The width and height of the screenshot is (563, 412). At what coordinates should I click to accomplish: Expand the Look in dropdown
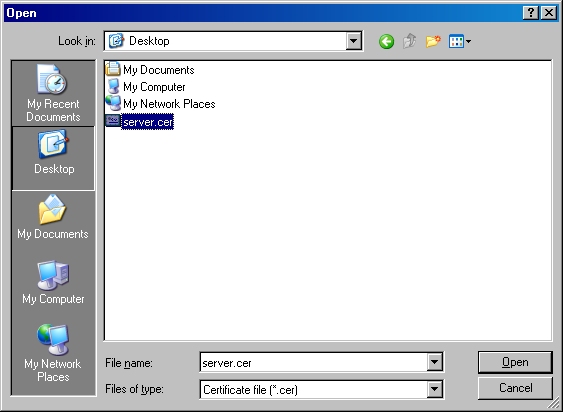pyautogui.click(x=353, y=41)
